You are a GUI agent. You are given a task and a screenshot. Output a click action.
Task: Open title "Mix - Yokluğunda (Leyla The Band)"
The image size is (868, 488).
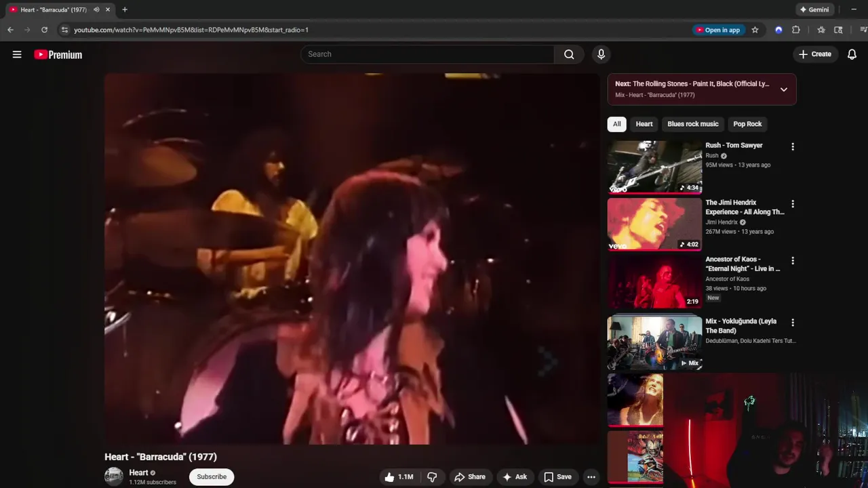pos(741,326)
